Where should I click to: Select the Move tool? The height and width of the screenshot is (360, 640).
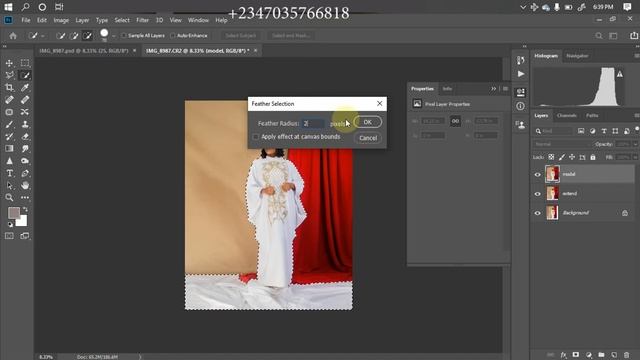point(9,63)
